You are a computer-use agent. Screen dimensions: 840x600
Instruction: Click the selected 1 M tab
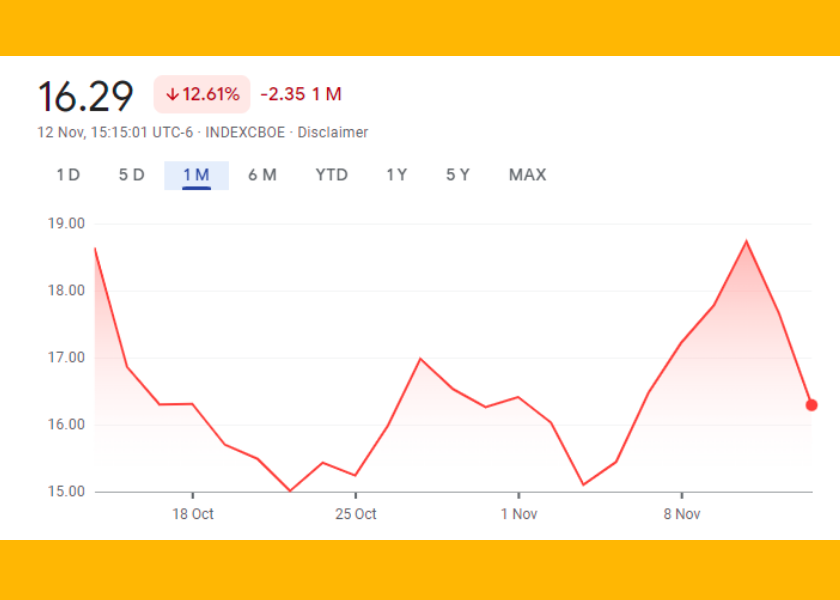(x=196, y=175)
